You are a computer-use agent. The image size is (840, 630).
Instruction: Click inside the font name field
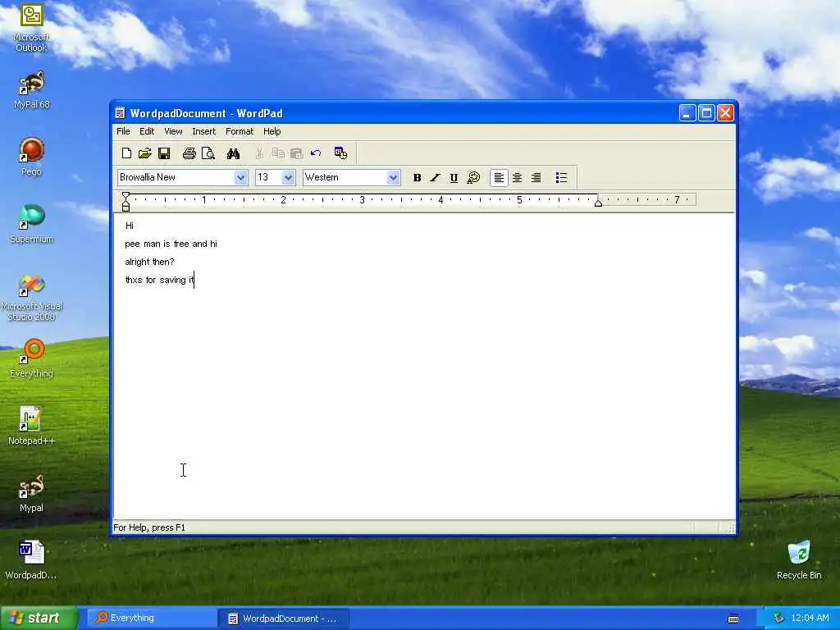pos(176,178)
